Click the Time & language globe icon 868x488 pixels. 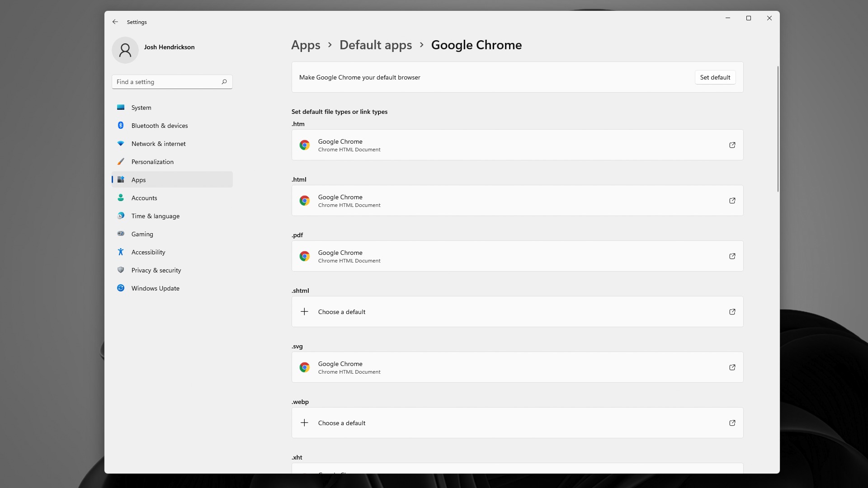click(x=121, y=216)
